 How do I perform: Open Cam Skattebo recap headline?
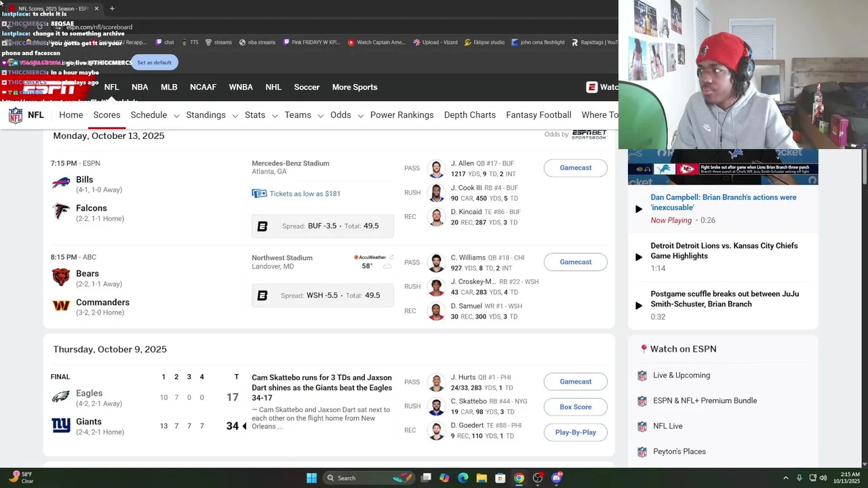(x=322, y=388)
